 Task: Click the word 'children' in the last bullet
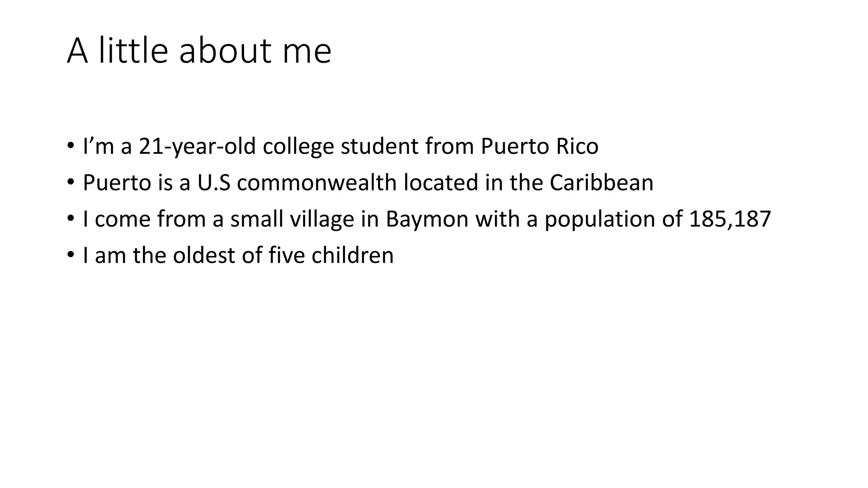point(352,255)
